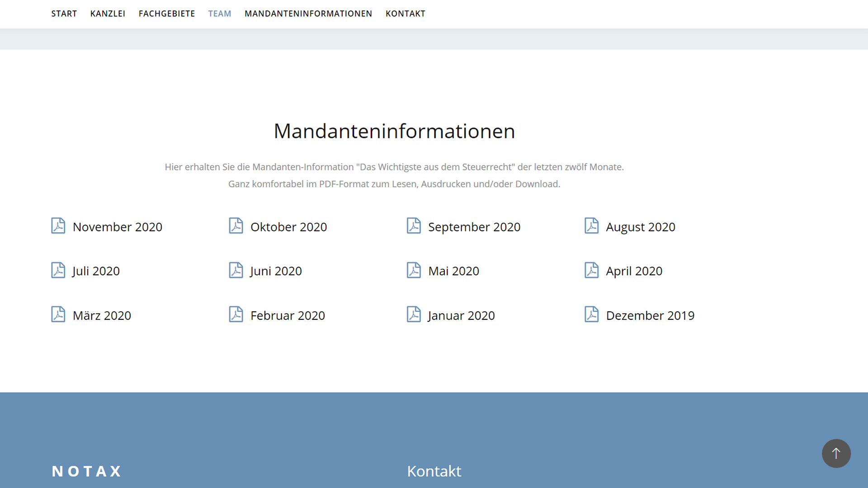Go to the KANZLEI navigation item

[x=108, y=14]
